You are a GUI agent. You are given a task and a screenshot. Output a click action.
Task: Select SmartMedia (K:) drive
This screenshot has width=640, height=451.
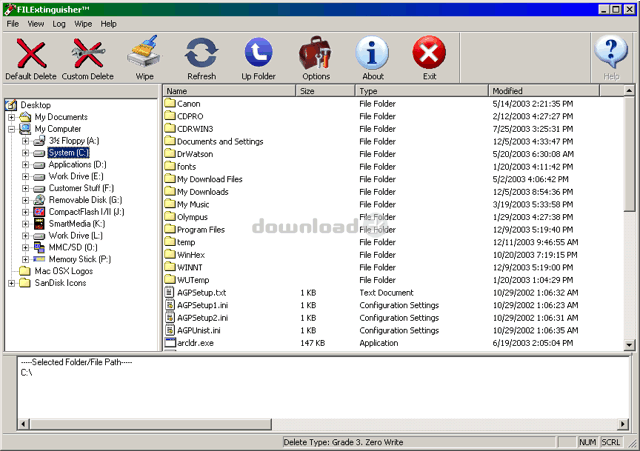77,224
